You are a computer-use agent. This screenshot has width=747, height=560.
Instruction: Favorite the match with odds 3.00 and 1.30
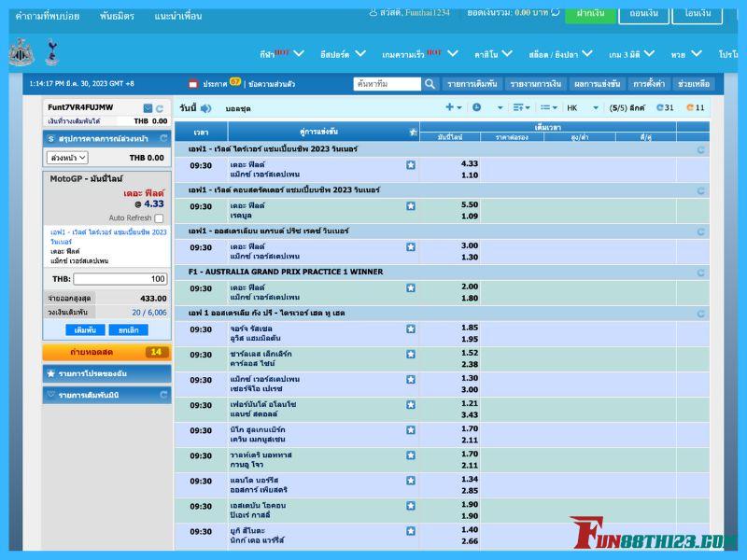411,246
